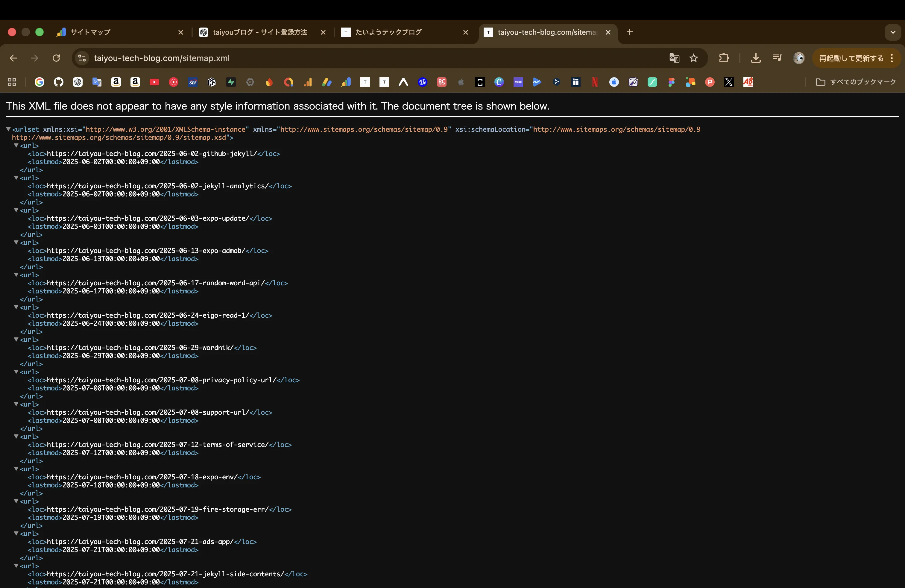
Task: Open the GitHub bookmark
Action: coord(59,82)
